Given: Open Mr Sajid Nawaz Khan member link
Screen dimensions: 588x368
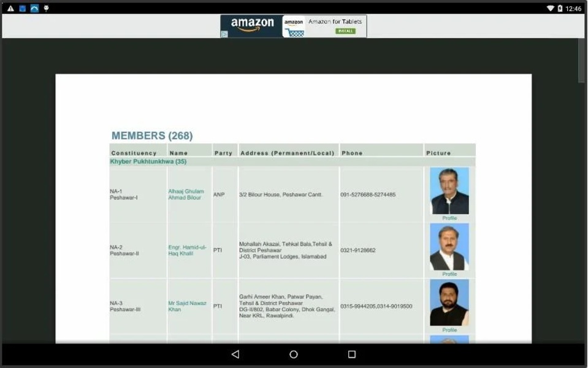Looking at the screenshot, I should click(x=187, y=306).
